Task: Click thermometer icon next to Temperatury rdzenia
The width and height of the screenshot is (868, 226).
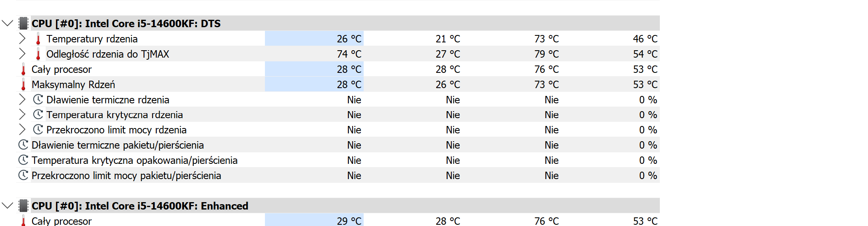Action: pos(38,39)
